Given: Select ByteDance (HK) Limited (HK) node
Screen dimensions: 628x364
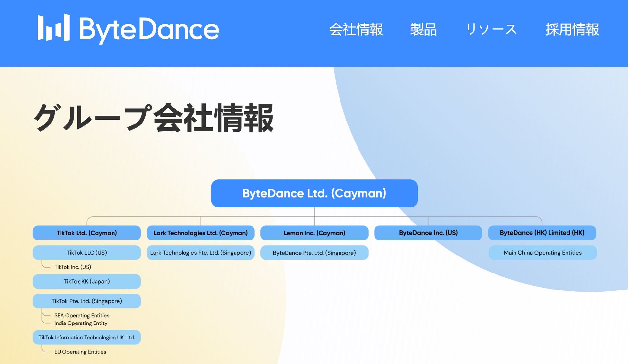Looking at the screenshot, I should click(x=542, y=233).
